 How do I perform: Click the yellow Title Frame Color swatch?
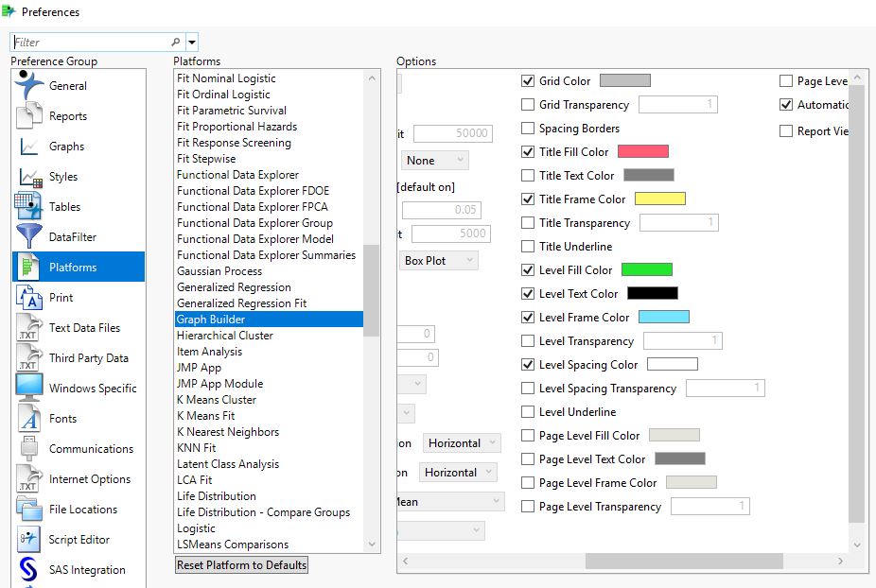pos(659,199)
